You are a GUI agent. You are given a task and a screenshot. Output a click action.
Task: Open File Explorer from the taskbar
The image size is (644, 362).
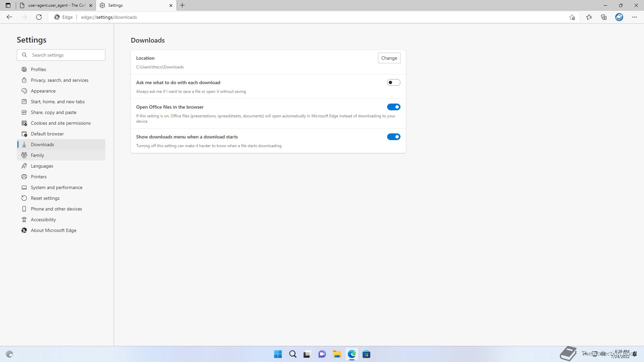pos(337,354)
